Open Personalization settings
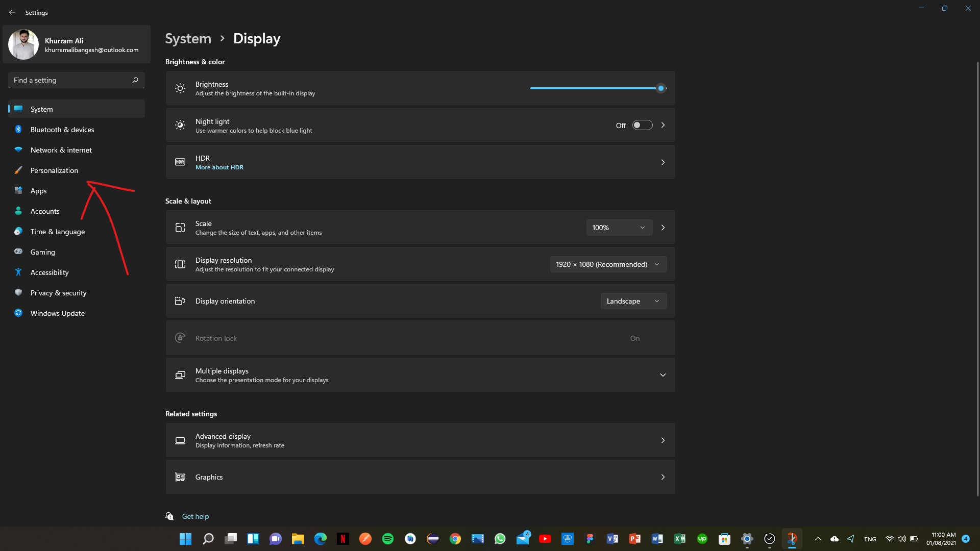The image size is (980, 551). 54,170
